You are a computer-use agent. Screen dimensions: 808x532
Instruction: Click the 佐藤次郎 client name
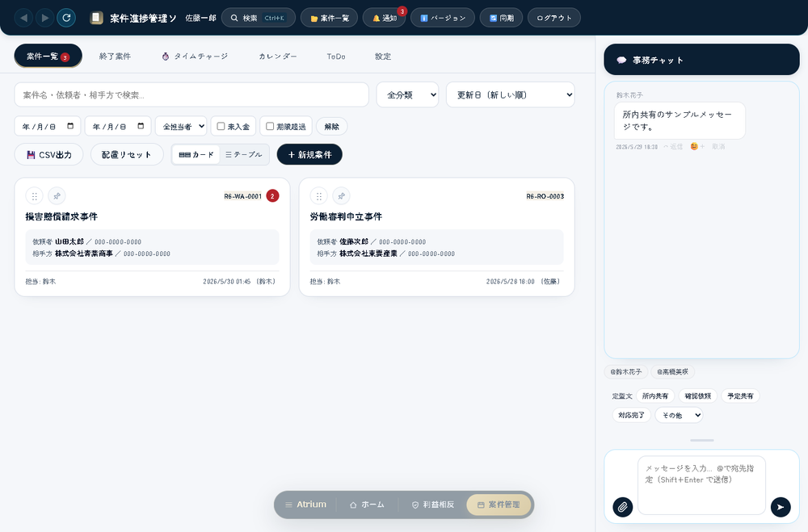354,241
